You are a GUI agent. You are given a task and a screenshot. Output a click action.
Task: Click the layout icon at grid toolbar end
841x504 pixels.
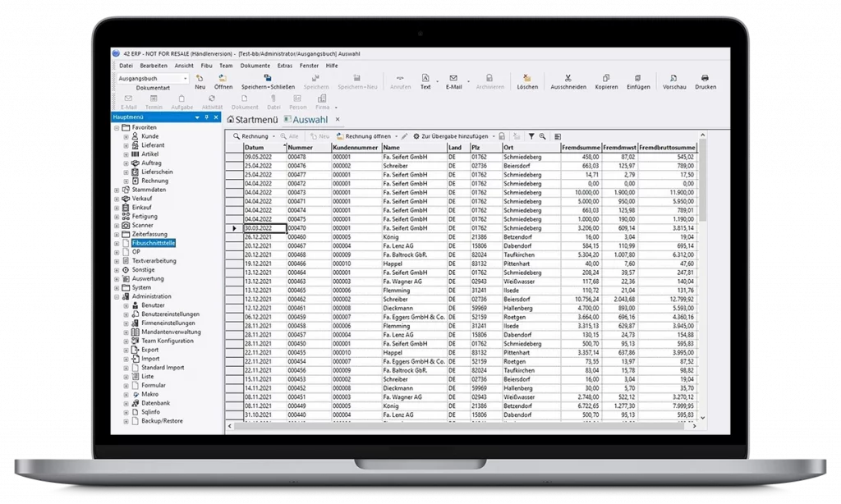click(x=558, y=136)
